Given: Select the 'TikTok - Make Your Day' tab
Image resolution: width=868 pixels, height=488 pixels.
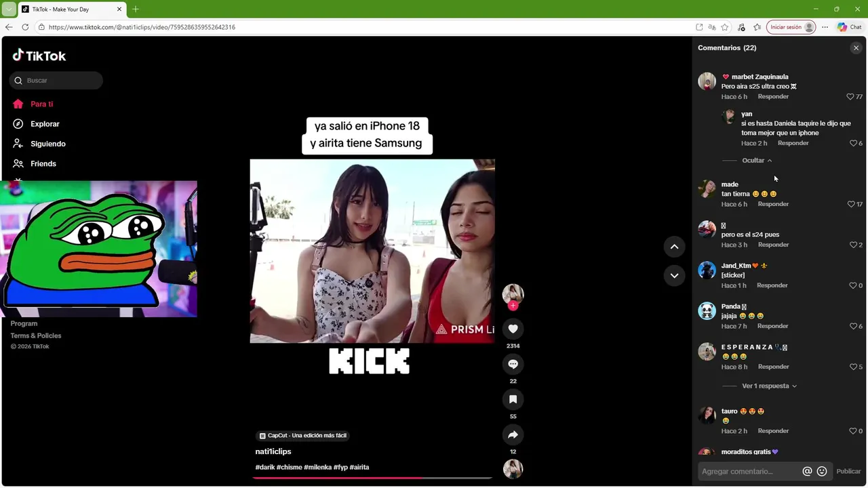Looking at the screenshot, I should click(x=71, y=9).
